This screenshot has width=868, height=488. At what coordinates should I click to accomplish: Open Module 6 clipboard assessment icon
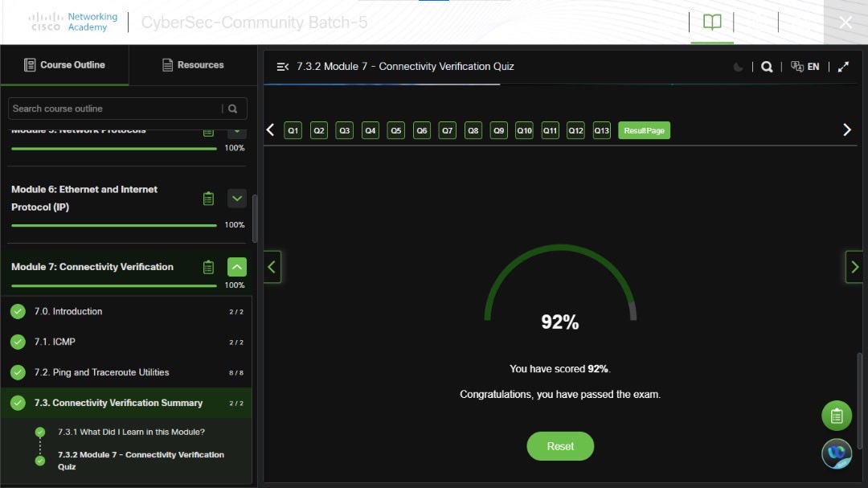[x=208, y=199]
